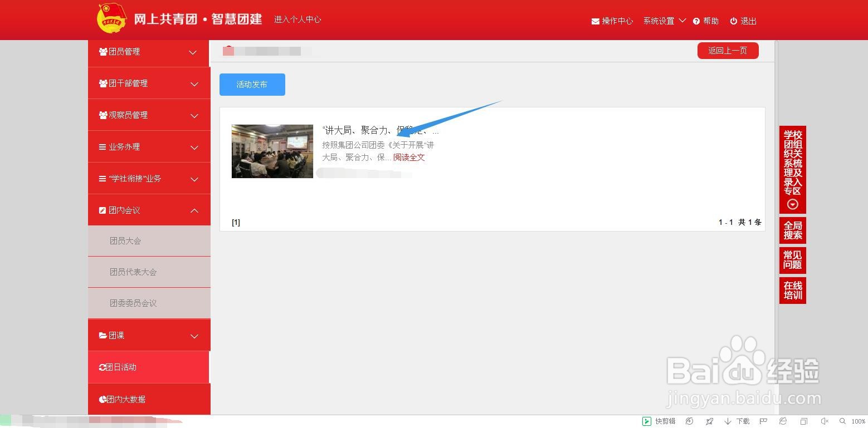Screen dimensions: 868x428
Task: Open help via the 帮助 question mark icon
Action: (696, 21)
